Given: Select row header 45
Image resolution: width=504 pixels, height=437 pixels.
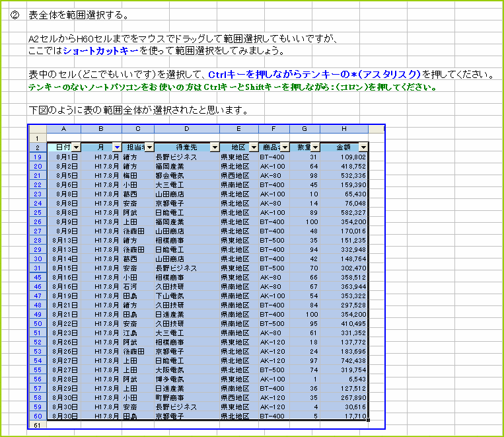Looking at the screenshot, I should [38, 278].
